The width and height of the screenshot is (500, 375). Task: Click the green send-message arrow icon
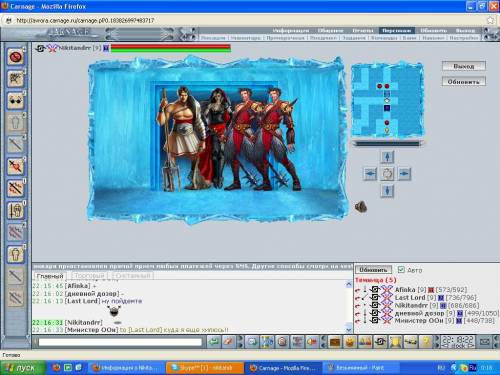tap(214, 342)
